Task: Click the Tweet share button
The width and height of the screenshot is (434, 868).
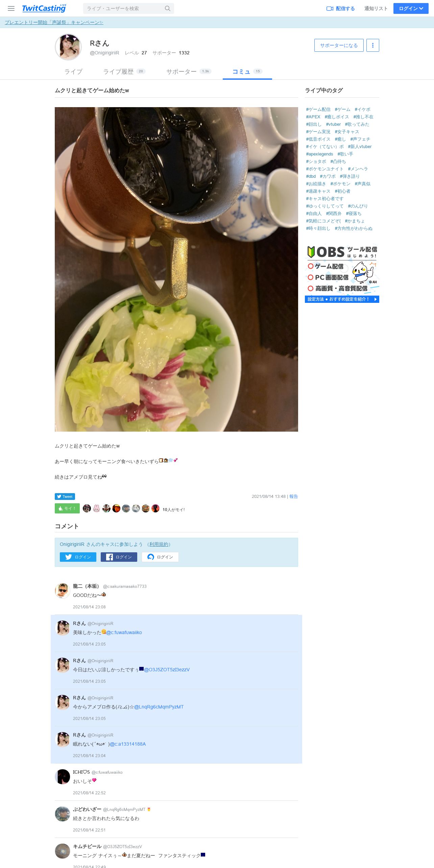Action: point(65,497)
